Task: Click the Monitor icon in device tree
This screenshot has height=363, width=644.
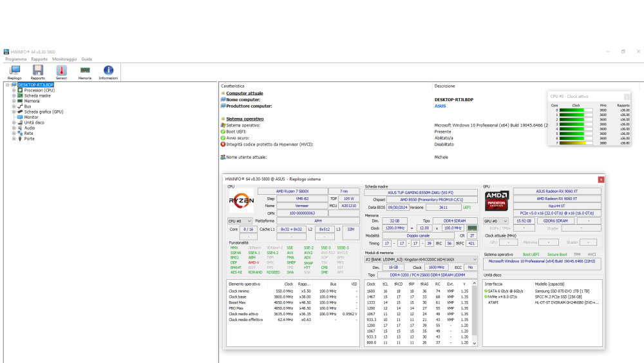Action: [20, 117]
